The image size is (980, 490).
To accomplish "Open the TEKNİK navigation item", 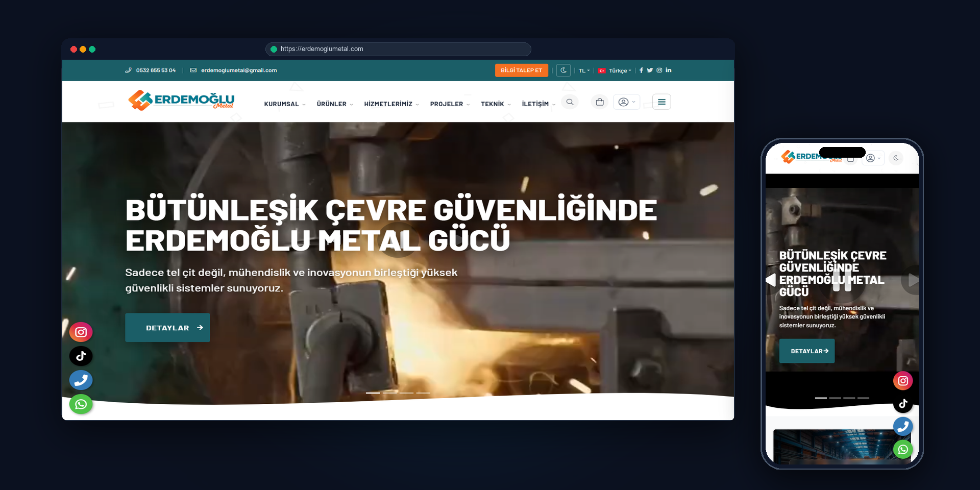I will (492, 104).
